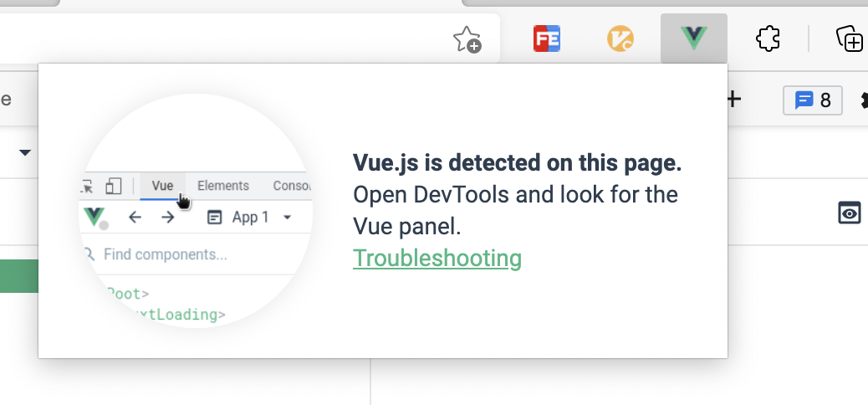868x405 pixels.
Task: Open the Extensions puzzle-piece menu
Action: coord(768,38)
